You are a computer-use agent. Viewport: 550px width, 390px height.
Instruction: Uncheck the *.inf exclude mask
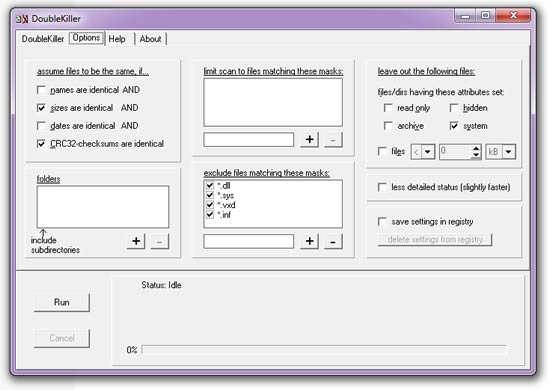point(210,214)
